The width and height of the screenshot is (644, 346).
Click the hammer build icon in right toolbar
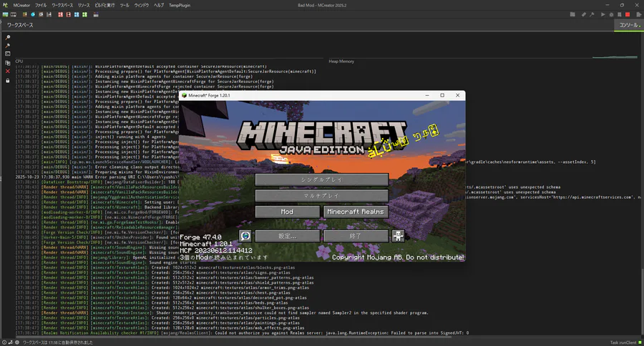point(592,14)
